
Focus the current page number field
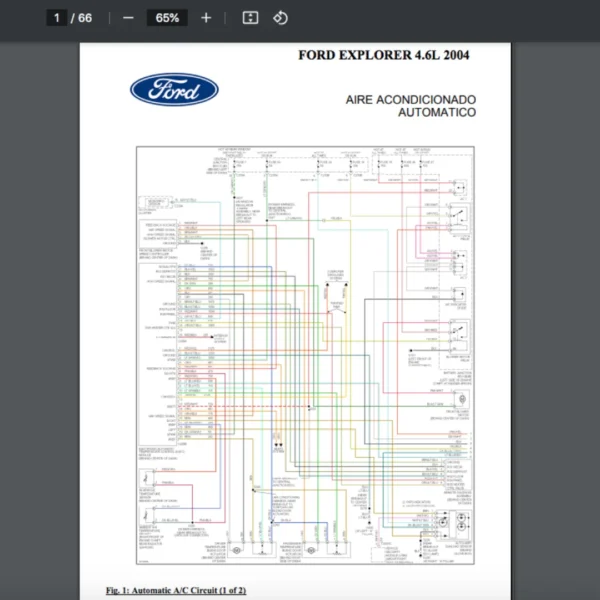56,18
